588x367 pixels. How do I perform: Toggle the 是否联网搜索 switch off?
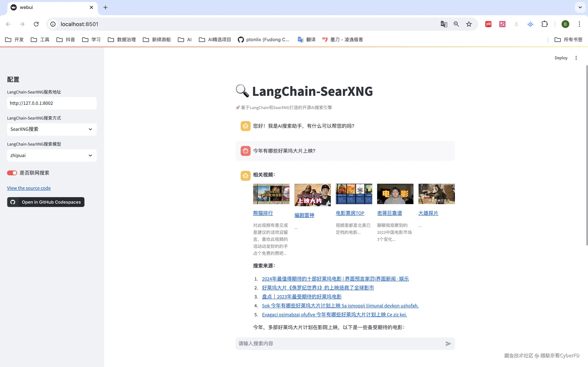12,173
